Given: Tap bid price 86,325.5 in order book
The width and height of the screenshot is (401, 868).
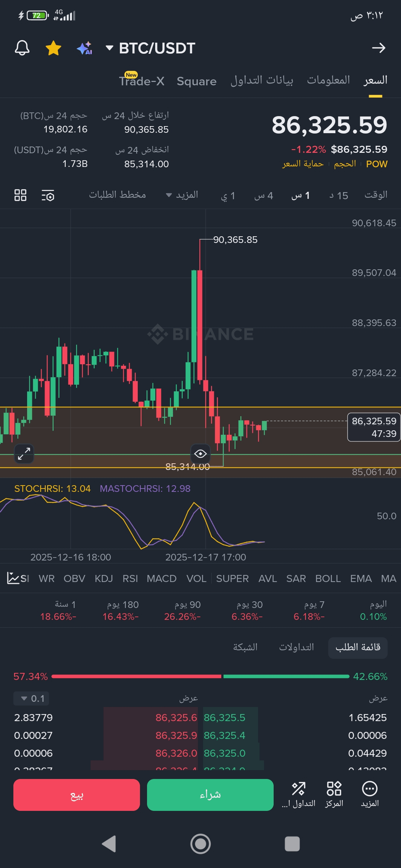Looking at the screenshot, I should click(x=225, y=718).
